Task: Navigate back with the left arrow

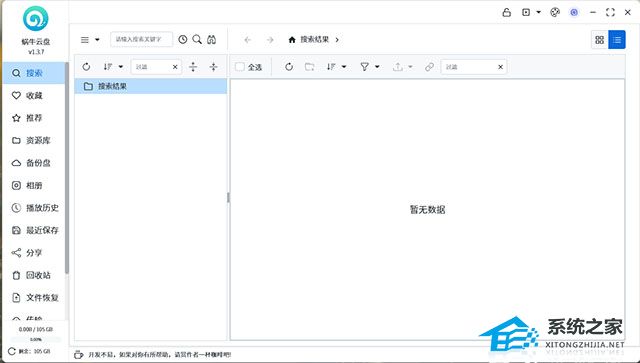Action: pos(247,40)
